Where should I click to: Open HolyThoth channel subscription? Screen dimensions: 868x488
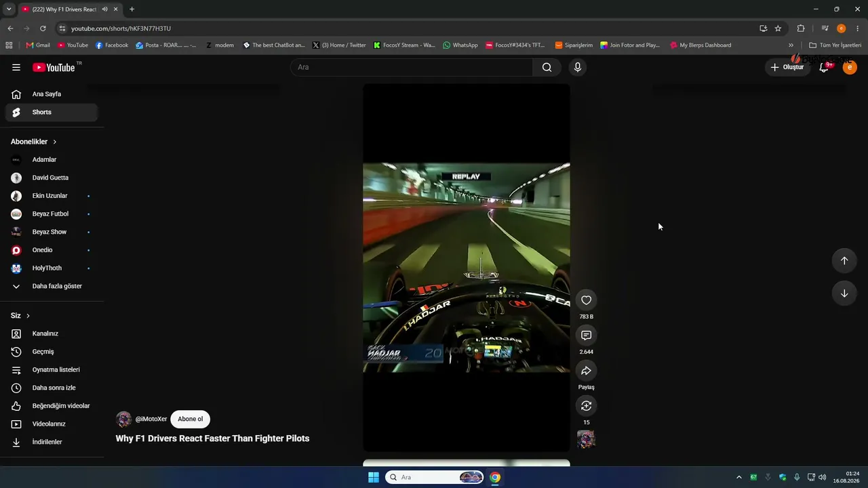pos(52,268)
